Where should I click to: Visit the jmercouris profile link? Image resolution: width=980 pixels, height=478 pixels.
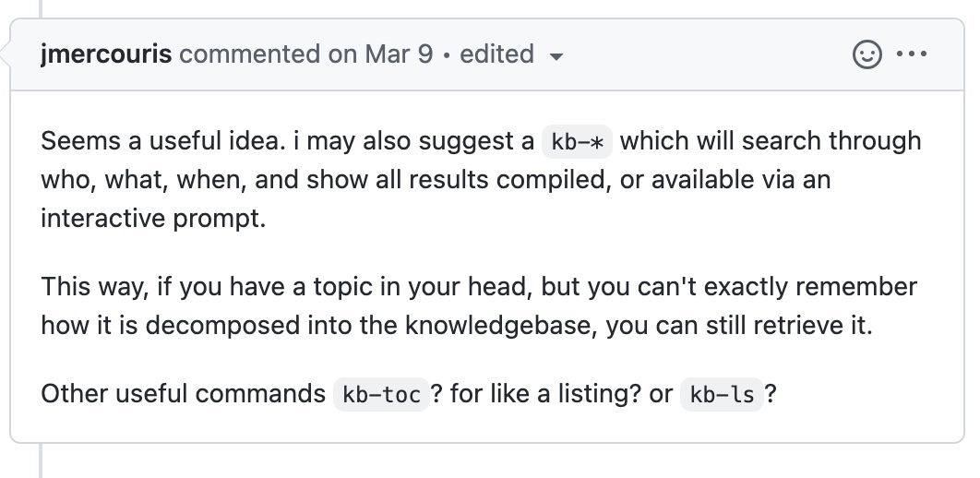[x=106, y=54]
